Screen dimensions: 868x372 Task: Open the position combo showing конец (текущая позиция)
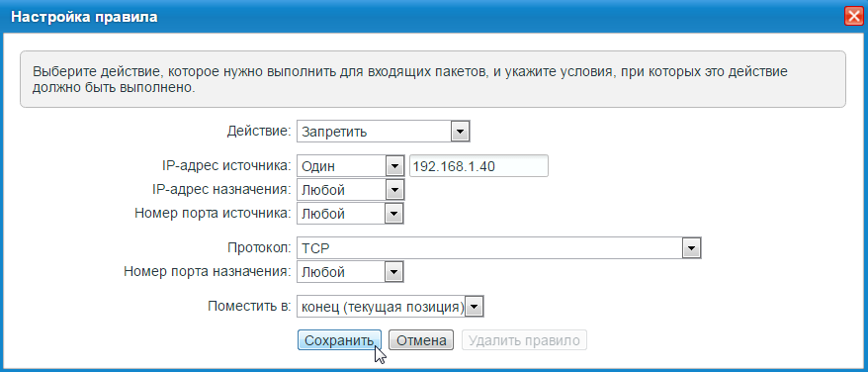391,307
